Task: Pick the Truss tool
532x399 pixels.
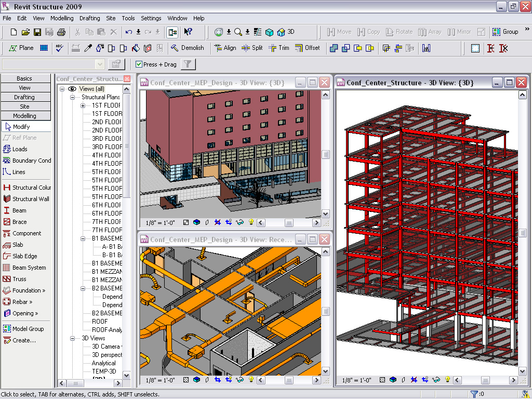Action: (x=19, y=279)
